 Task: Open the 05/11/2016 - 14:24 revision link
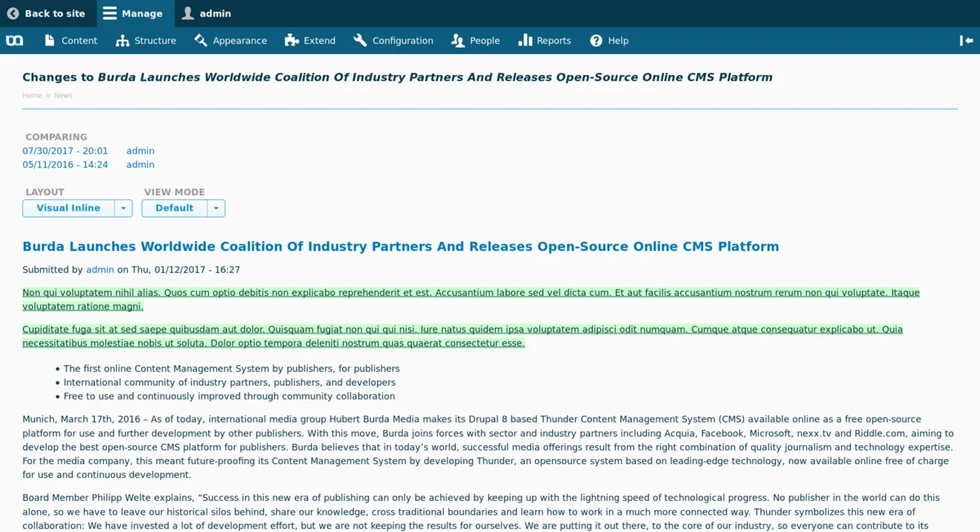65,164
